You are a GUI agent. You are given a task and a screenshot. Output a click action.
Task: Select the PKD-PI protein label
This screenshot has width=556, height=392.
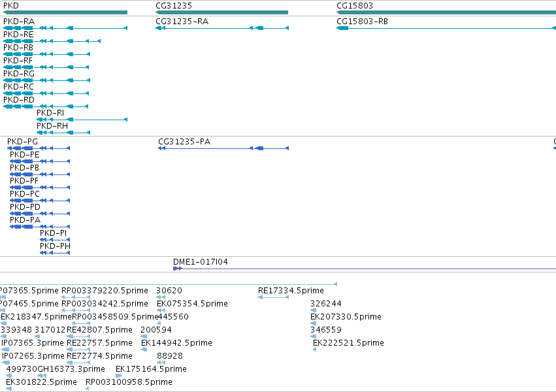tap(53, 233)
